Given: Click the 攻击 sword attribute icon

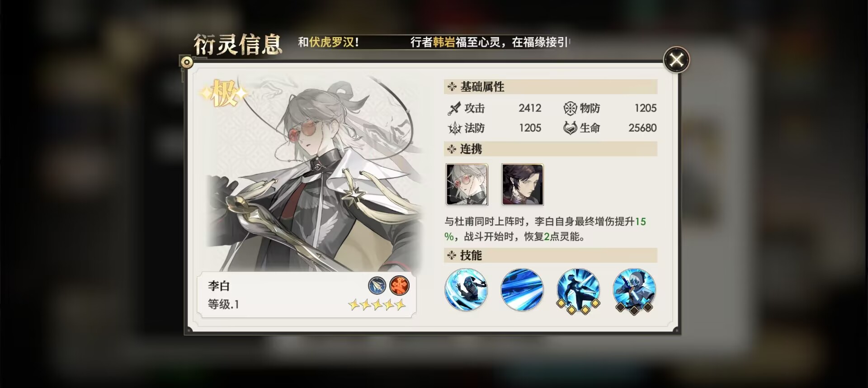Looking at the screenshot, I should pyautogui.click(x=454, y=109).
